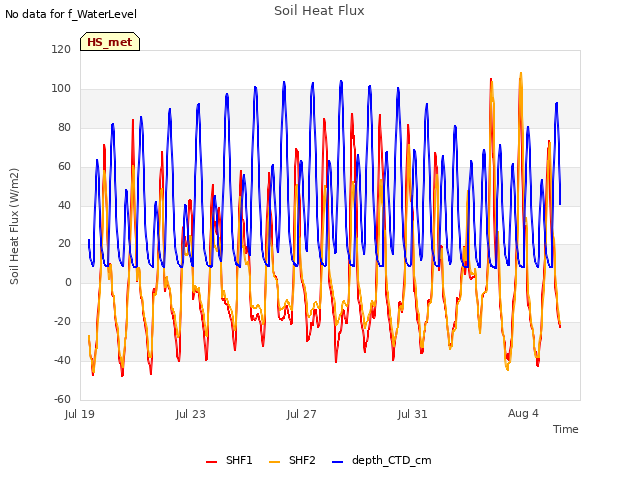
Task: Click the Aug 4 x-axis tick label
Action: click(x=523, y=413)
